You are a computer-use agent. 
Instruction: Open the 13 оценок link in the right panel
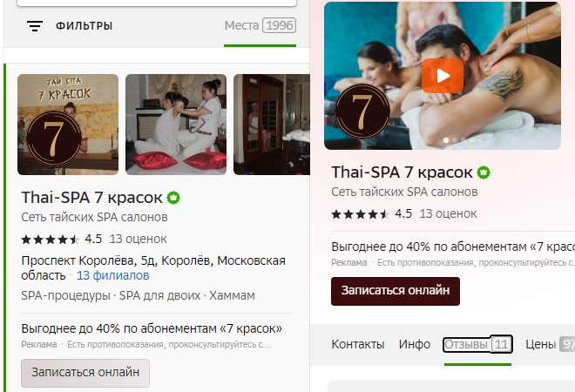[x=448, y=213]
